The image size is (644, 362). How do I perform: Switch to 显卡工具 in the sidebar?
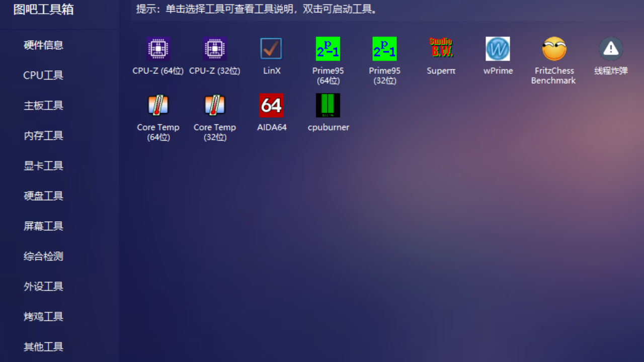[43, 166]
